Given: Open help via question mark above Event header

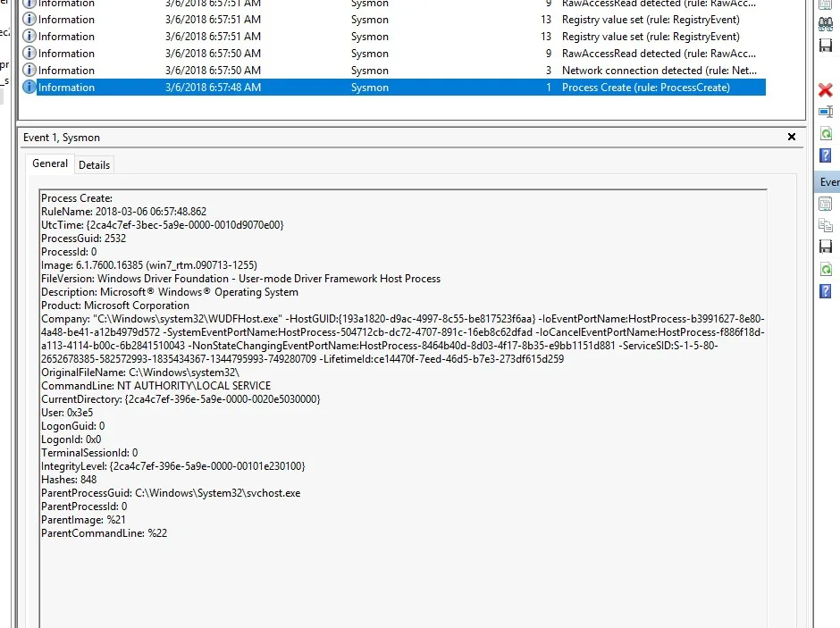Looking at the screenshot, I should [x=827, y=155].
